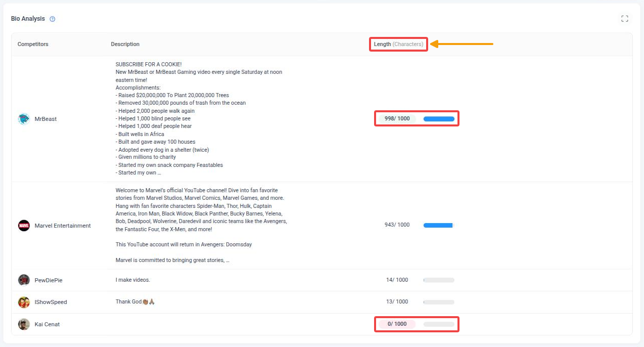Click 'Started my own snack company Feastables'

coord(169,165)
